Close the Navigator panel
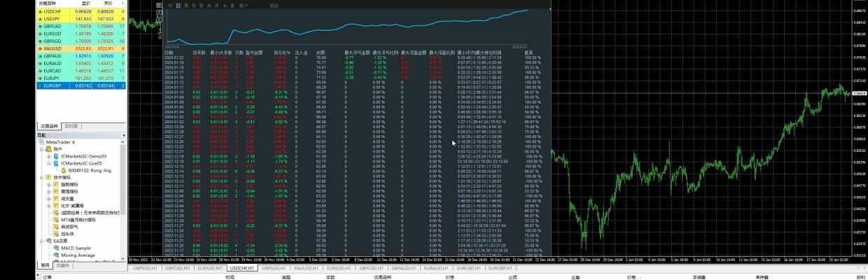 (123, 135)
